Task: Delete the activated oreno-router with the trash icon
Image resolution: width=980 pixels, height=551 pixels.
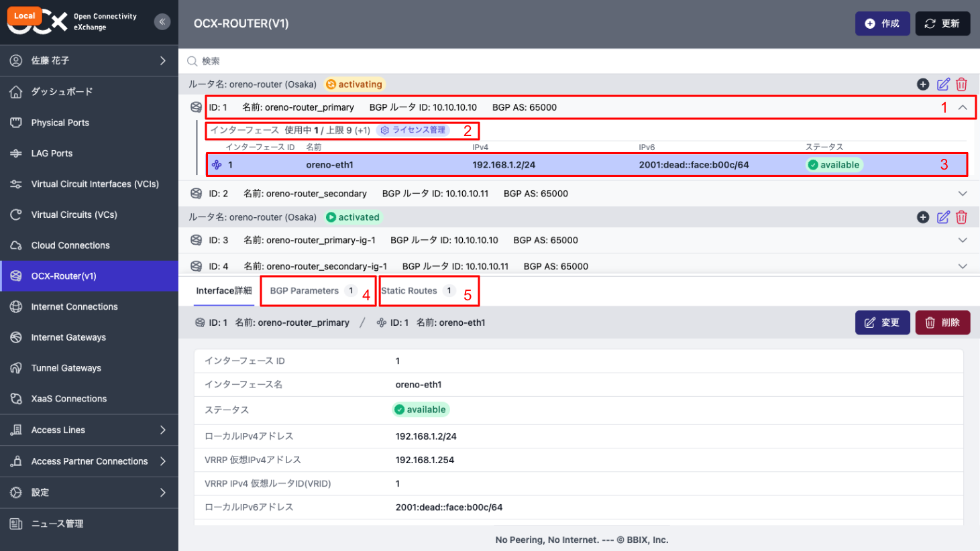Action: point(961,217)
